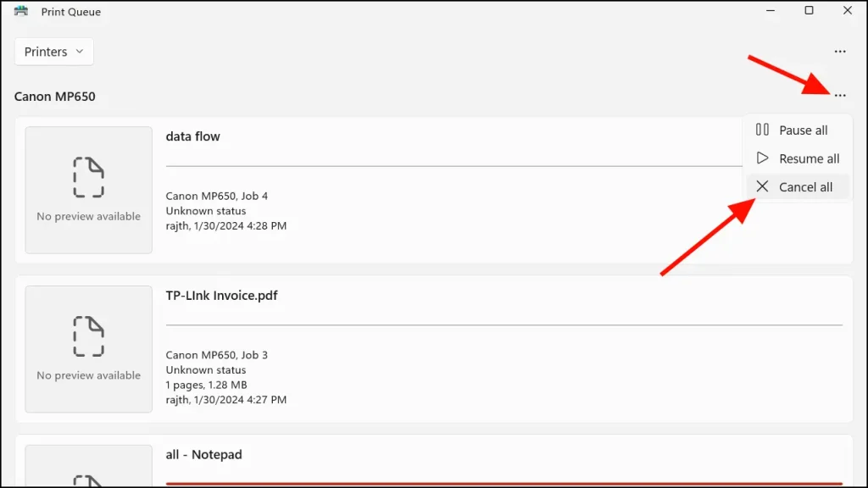Select the TP-LInk Invoice.pdf print job

pos(223,295)
